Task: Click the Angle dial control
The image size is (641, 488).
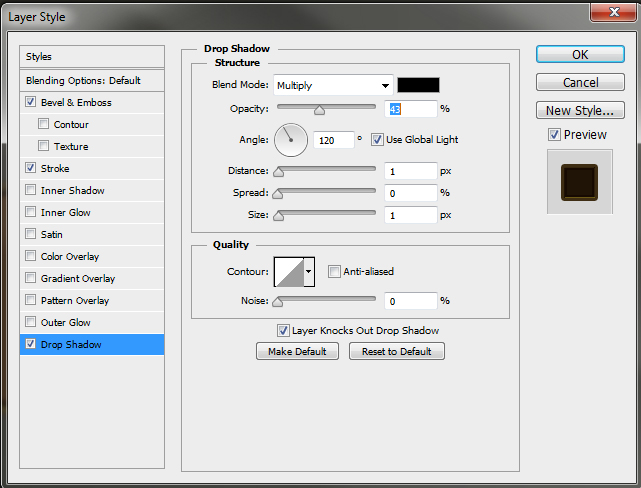Action: coord(291,140)
